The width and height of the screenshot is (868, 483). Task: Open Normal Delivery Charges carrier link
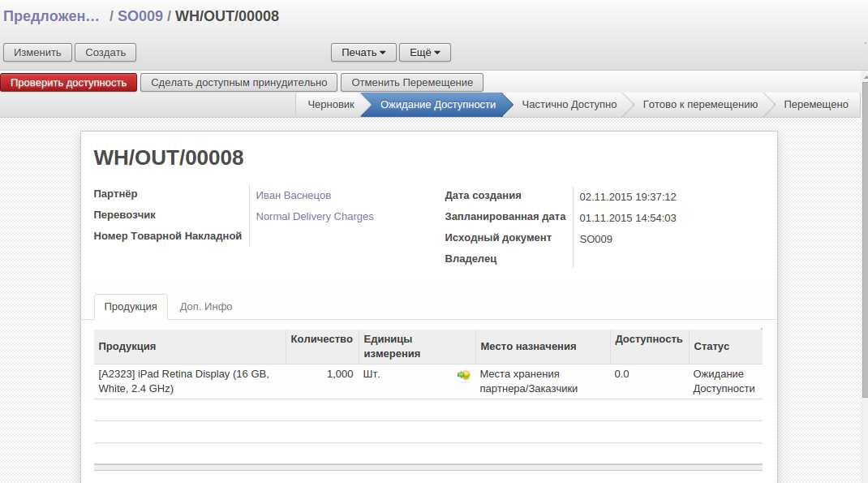click(315, 217)
